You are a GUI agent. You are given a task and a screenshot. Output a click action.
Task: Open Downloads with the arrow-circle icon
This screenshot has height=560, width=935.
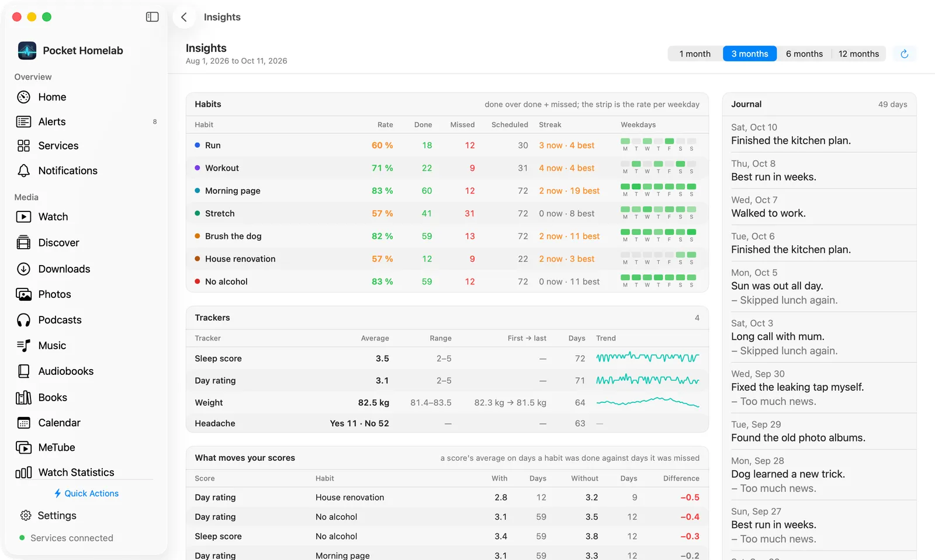click(x=23, y=269)
